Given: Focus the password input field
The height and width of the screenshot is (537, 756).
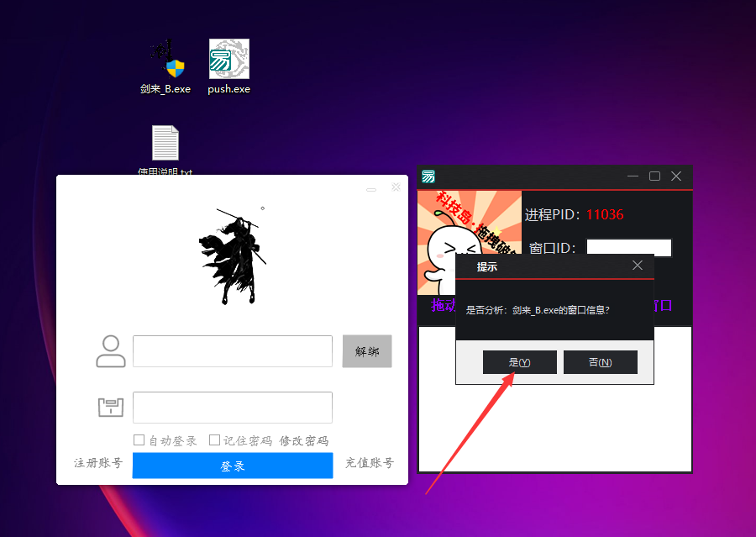Looking at the screenshot, I should pyautogui.click(x=233, y=408).
